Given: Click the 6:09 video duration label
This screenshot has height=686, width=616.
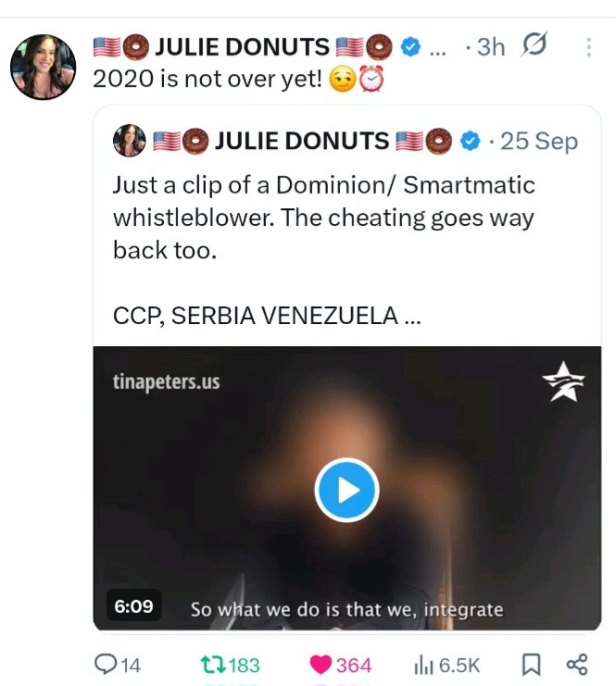Looking at the screenshot, I should click(x=133, y=606).
